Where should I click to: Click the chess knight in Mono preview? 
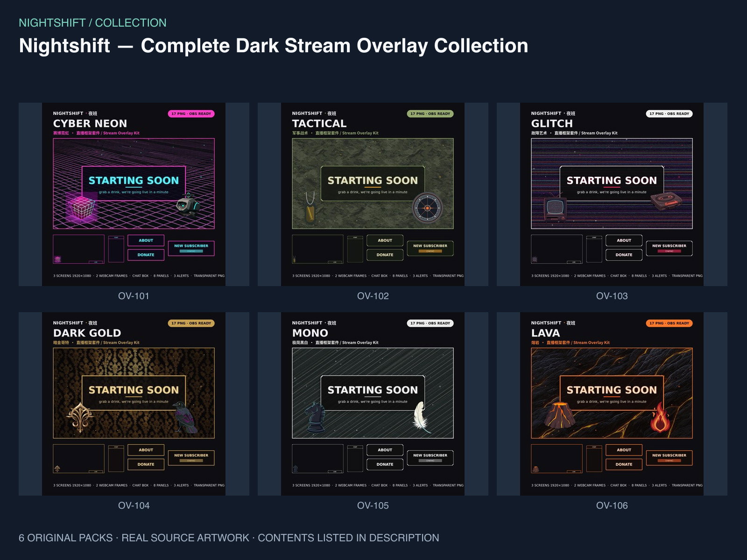point(317,416)
